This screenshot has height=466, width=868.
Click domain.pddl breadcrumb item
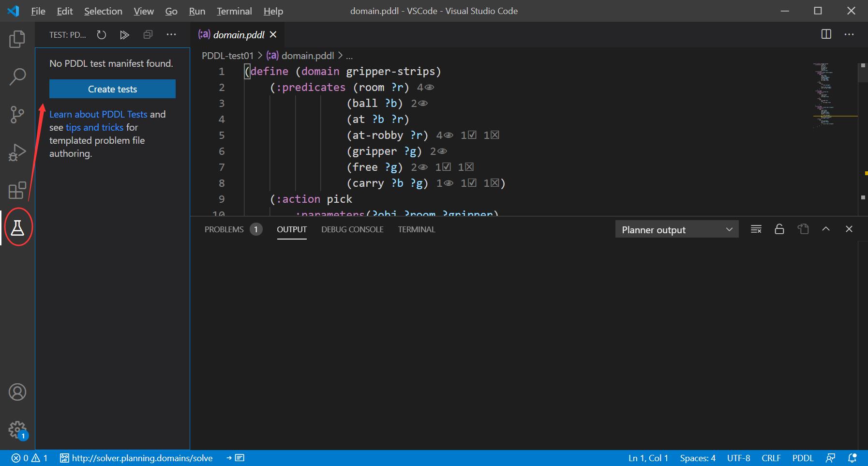(x=300, y=56)
